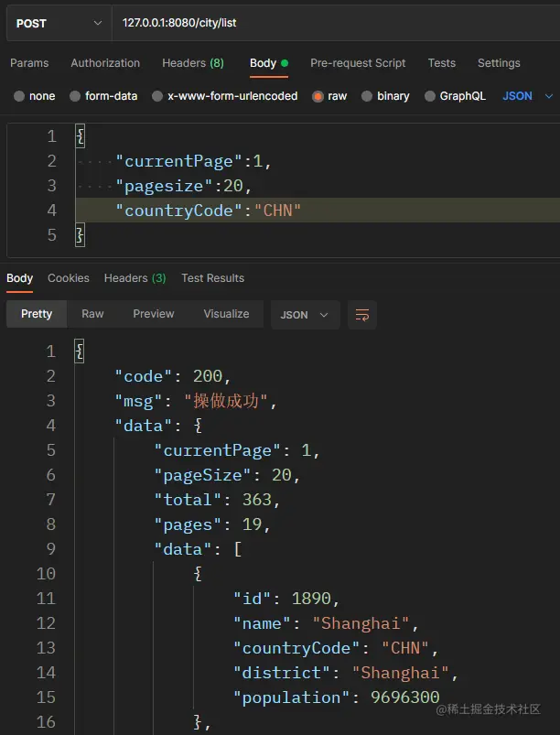Switch response view to Raw
560x735 pixels.
pyautogui.click(x=92, y=314)
